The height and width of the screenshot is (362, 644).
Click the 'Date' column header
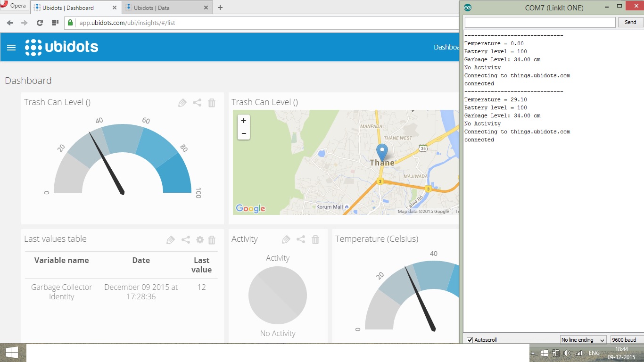pyautogui.click(x=141, y=260)
